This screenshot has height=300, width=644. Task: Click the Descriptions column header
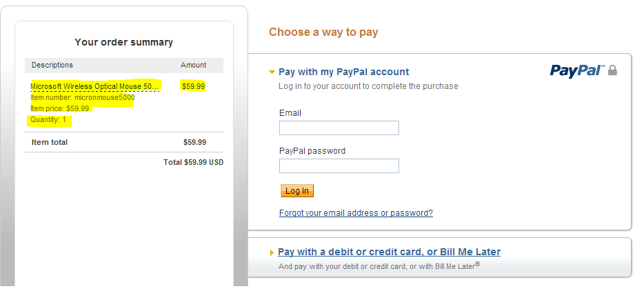[52, 65]
